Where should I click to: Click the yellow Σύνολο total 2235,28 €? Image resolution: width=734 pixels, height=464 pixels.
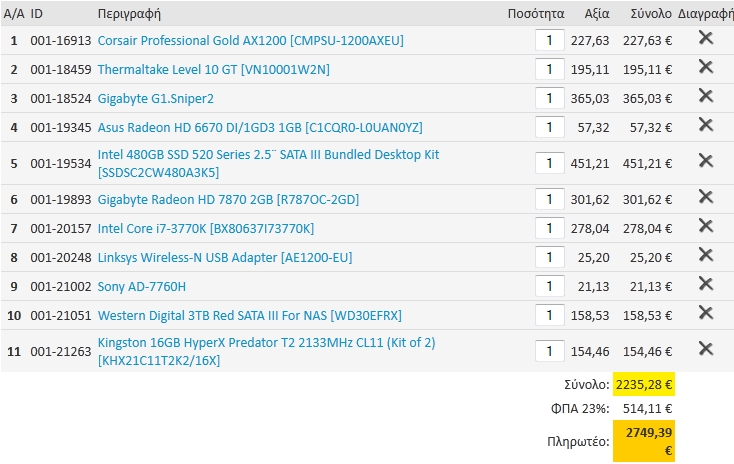coord(644,384)
